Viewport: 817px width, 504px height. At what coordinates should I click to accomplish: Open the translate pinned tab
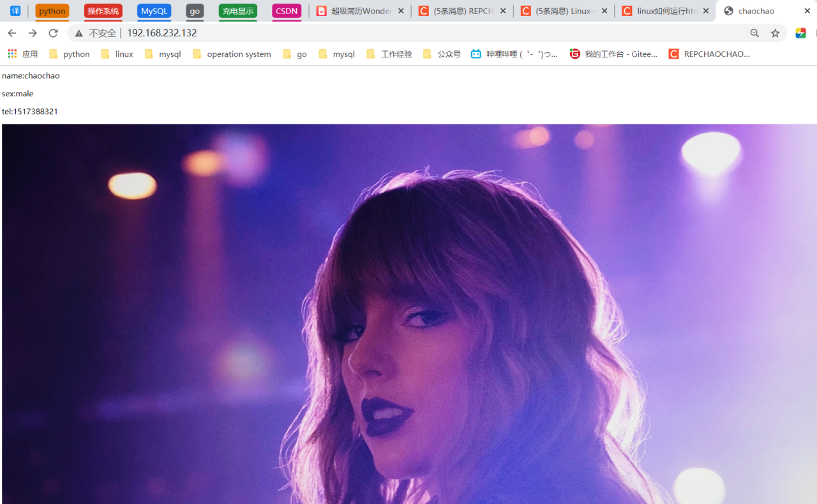click(15, 11)
